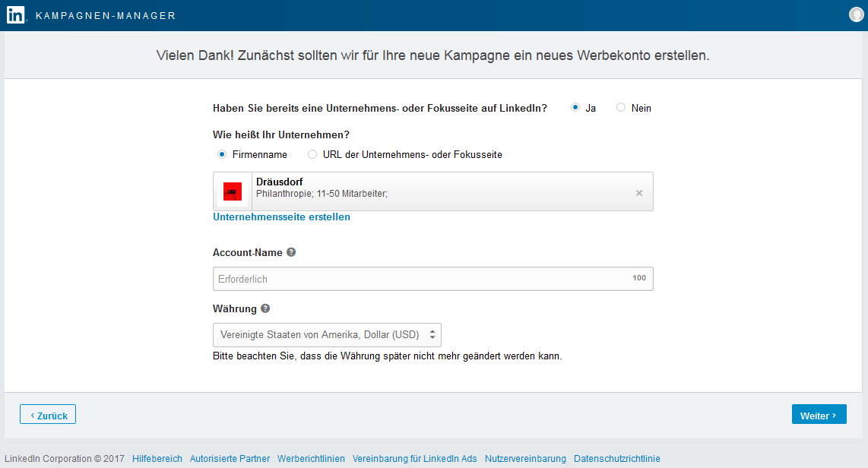Select the Nein radio button
Screen dimensions: 868x468
(x=620, y=107)
